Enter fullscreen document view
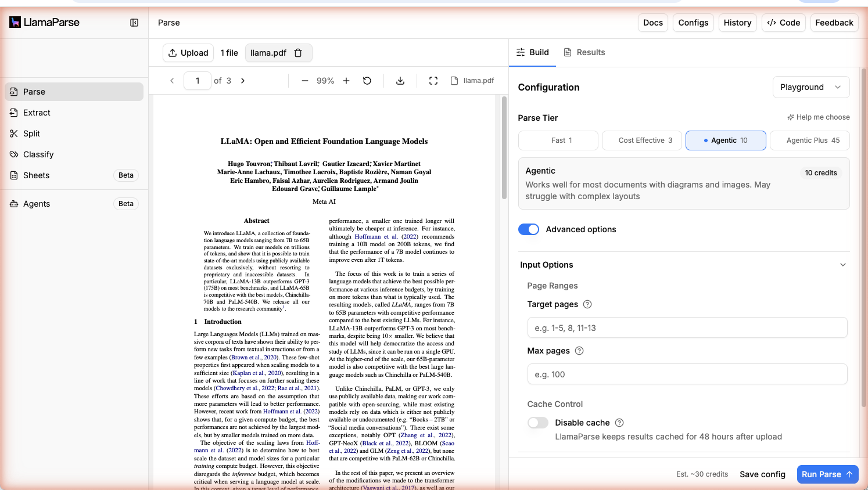This screenshot has height=490, width=868. tap(433, 81)
